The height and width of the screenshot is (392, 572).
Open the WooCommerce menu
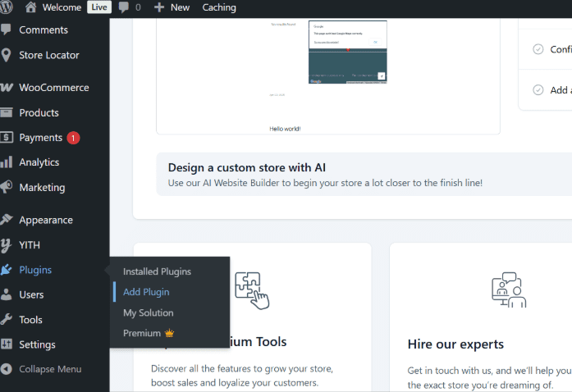54,88
